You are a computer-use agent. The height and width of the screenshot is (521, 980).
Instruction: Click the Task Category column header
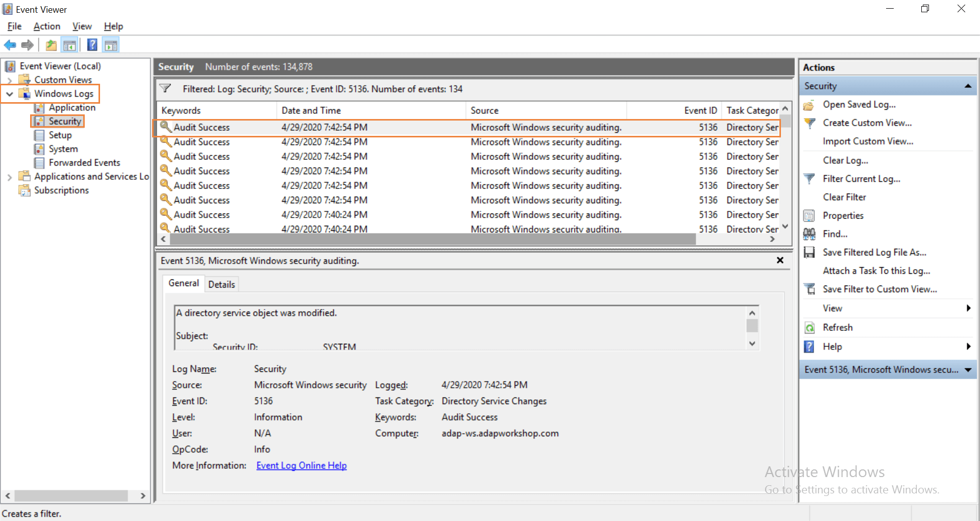pos(751,110)
